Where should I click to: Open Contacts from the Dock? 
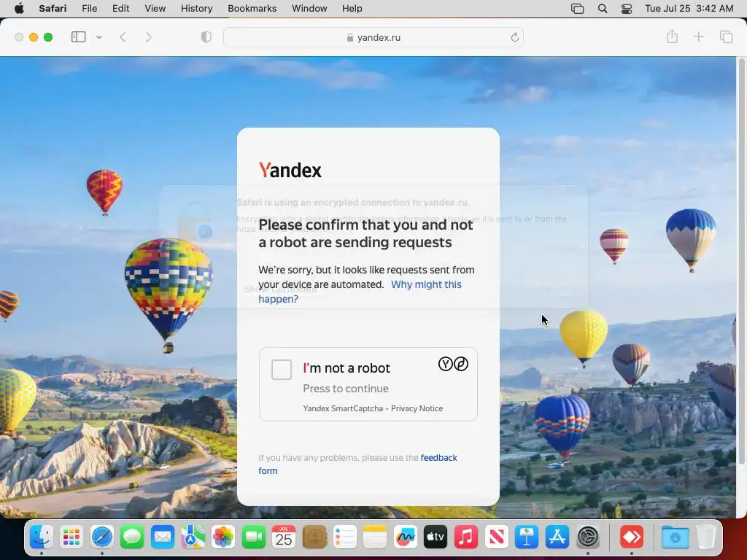[x=314, y=537]
